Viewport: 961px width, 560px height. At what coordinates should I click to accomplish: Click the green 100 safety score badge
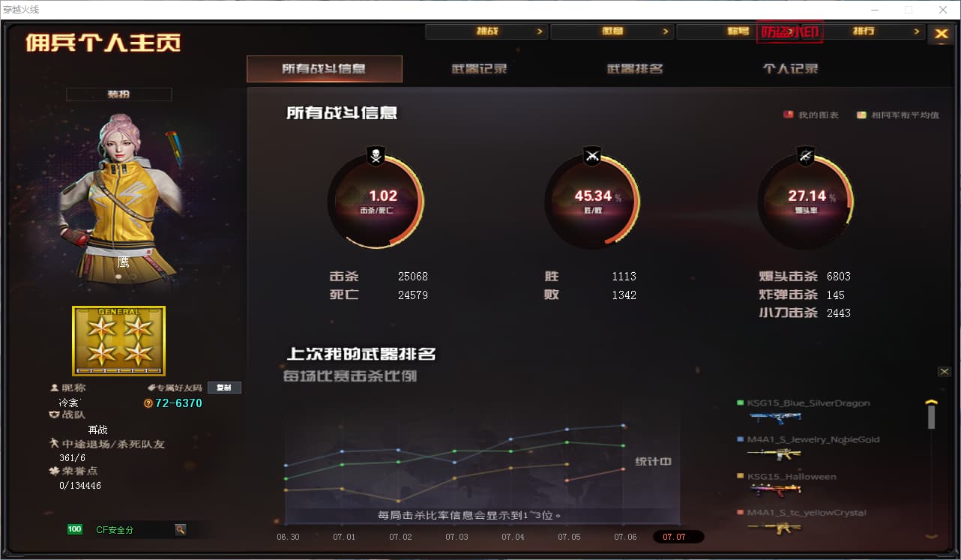coord(75,529)
